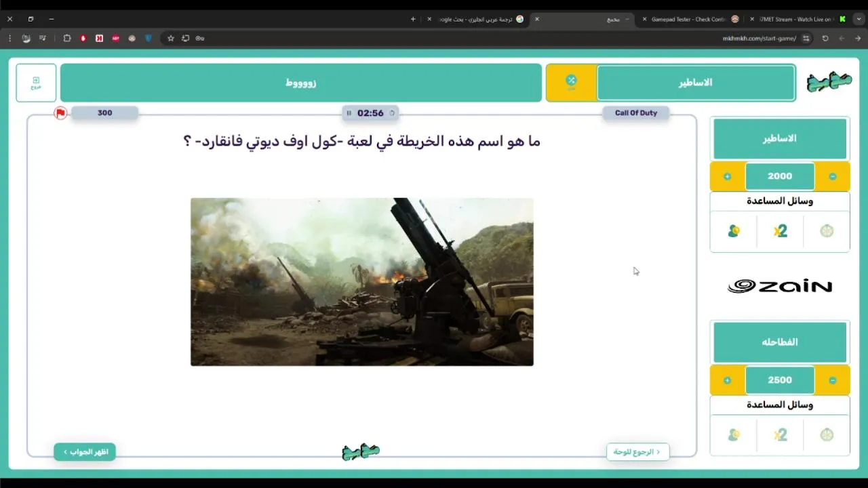Click the الرجوع للوحة (back to board) button

[637, 452]
